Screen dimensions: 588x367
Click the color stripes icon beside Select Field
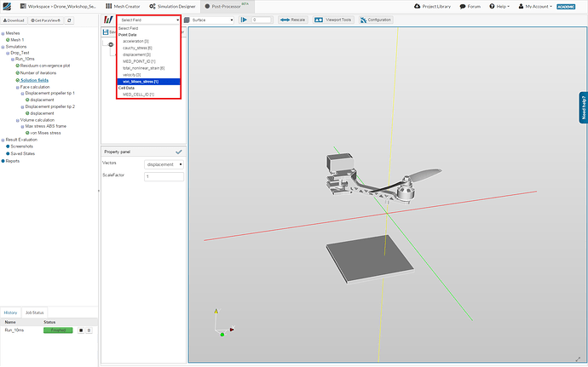(107, 20)
